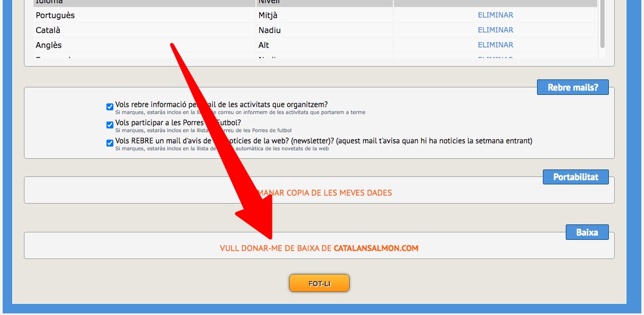
Task: Click the orange FOT-LI button
Action: click(319, 284)
